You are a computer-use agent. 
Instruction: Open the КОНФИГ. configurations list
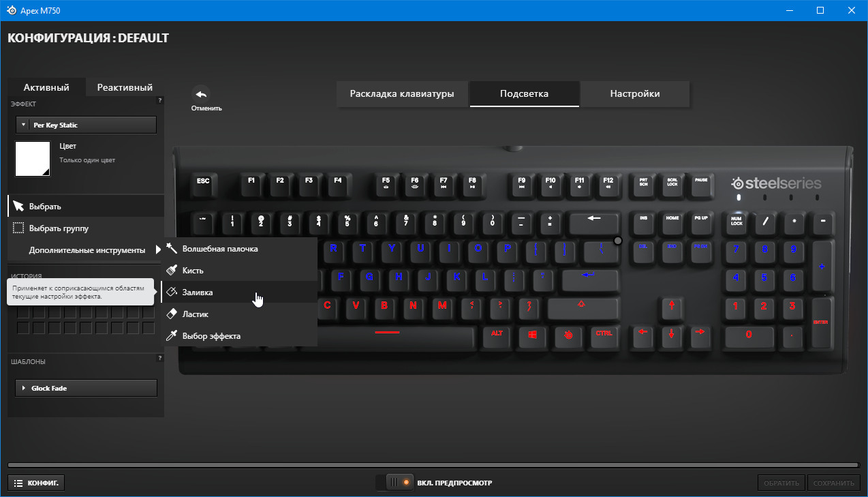point(37,483)
